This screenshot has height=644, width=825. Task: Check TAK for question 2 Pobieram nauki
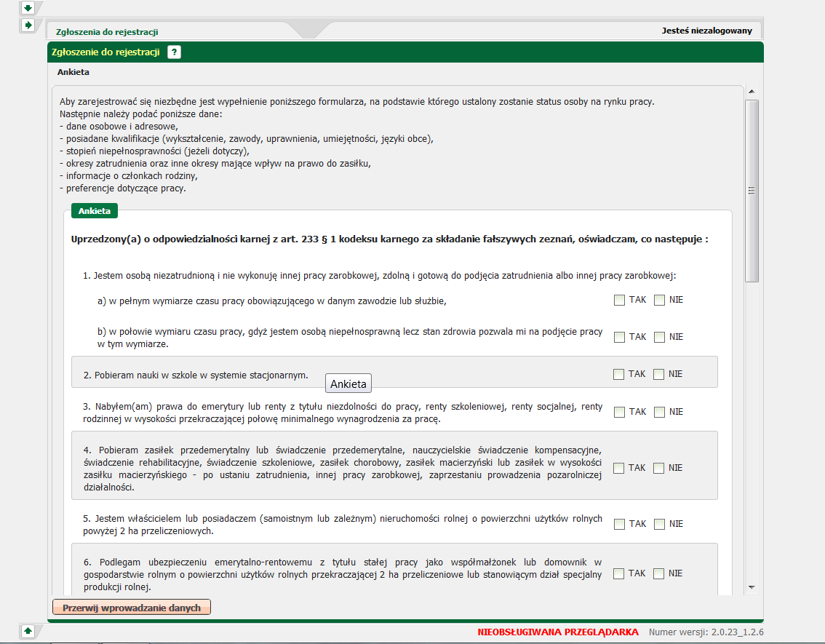point(618,374)
